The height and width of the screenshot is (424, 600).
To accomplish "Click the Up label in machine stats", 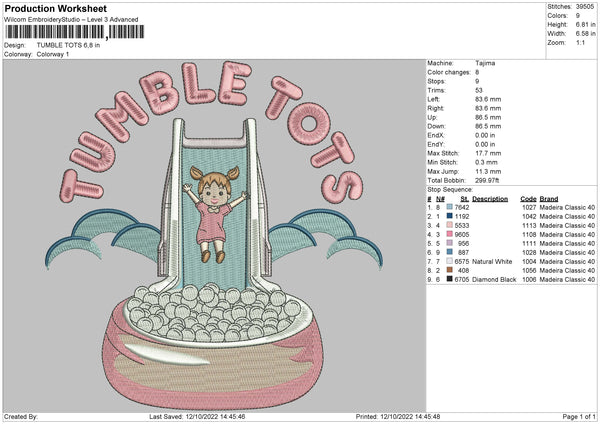I will coord(432,117).
